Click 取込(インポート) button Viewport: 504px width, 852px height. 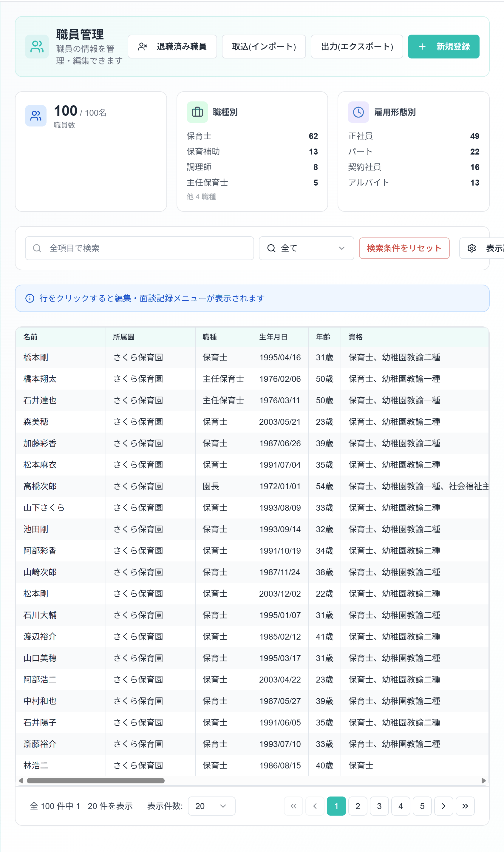click(x=264, y=47)
